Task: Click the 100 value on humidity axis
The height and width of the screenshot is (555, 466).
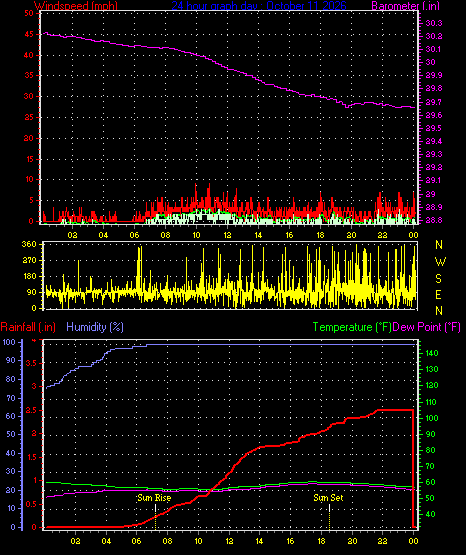Action: pyautogui.click(x=9, y=342)
